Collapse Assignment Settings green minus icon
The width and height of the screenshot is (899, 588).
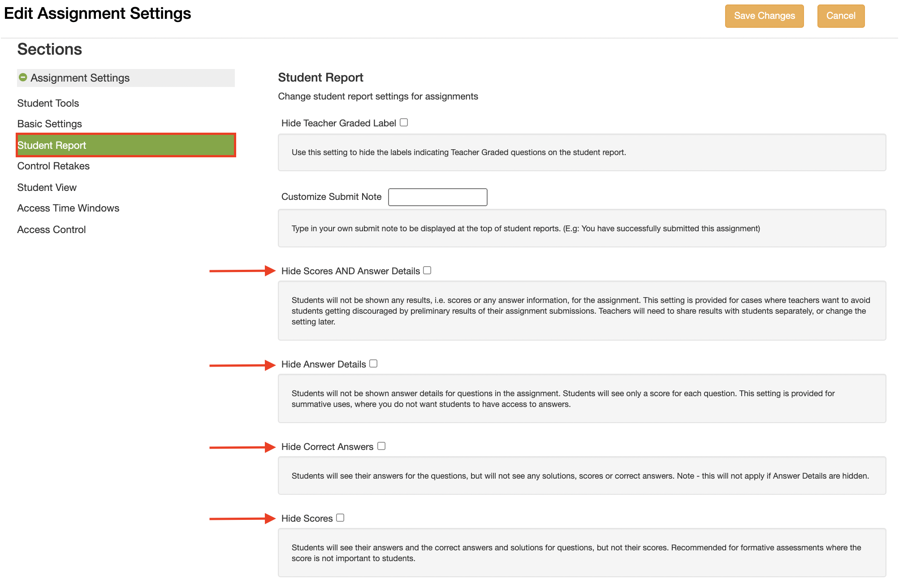(23, 78)
